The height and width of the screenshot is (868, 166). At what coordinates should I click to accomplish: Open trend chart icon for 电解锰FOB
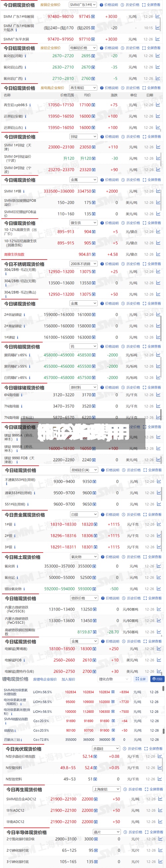click(159, 660)
